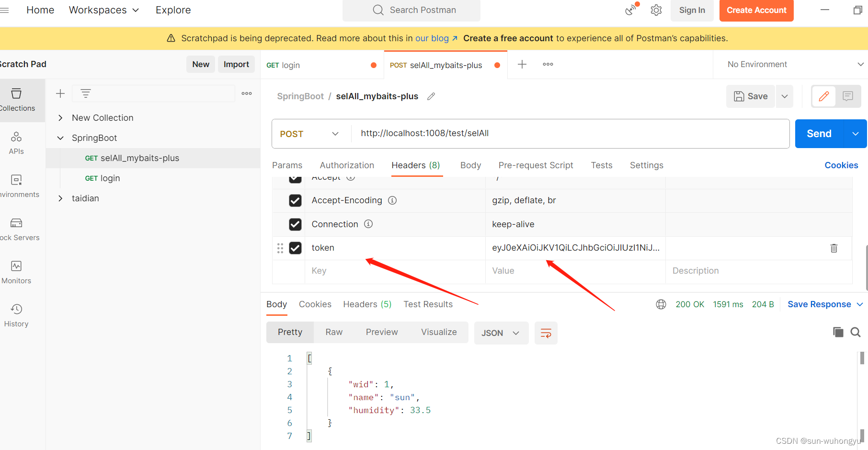Click the Import button
This screenshot has height=450, width=868.
(x=236, y=64)
